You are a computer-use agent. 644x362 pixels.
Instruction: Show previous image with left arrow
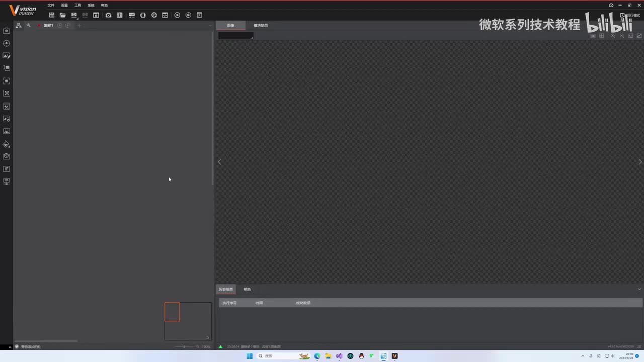(x=219, y=162)
